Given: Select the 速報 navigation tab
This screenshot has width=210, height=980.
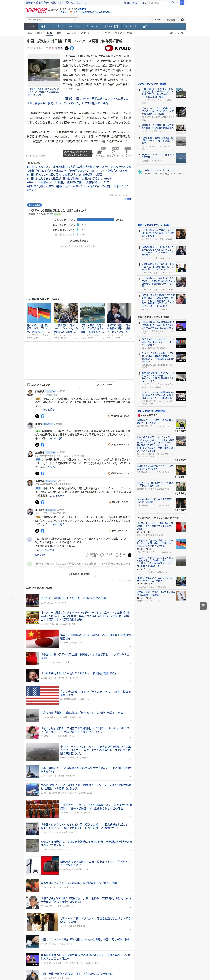Looking at the screenshot, I should point(43,27).
